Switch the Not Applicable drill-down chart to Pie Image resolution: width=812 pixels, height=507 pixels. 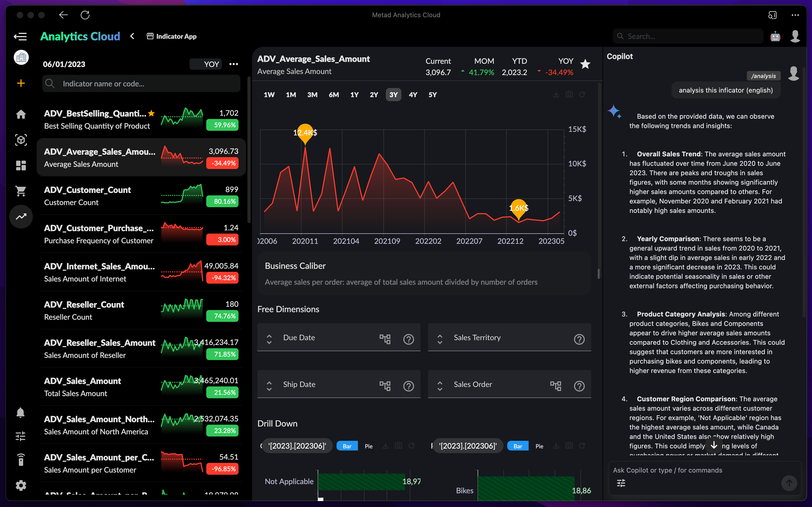pos(368,446)
